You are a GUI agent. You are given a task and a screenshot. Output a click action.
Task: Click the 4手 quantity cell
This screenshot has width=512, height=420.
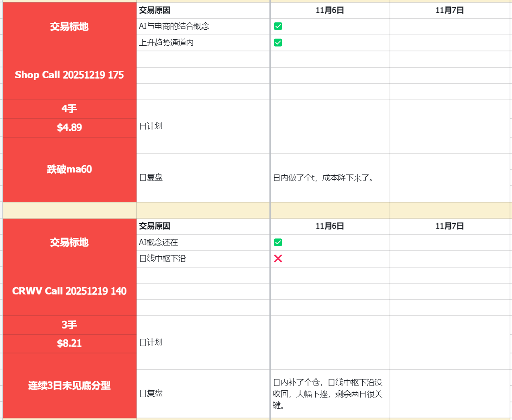69,109
